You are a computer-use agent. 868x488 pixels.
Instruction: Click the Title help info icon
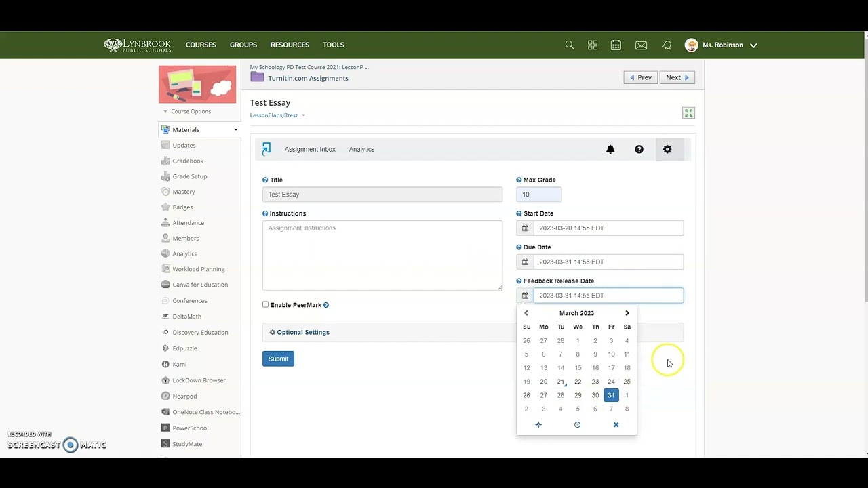(265, 180)
